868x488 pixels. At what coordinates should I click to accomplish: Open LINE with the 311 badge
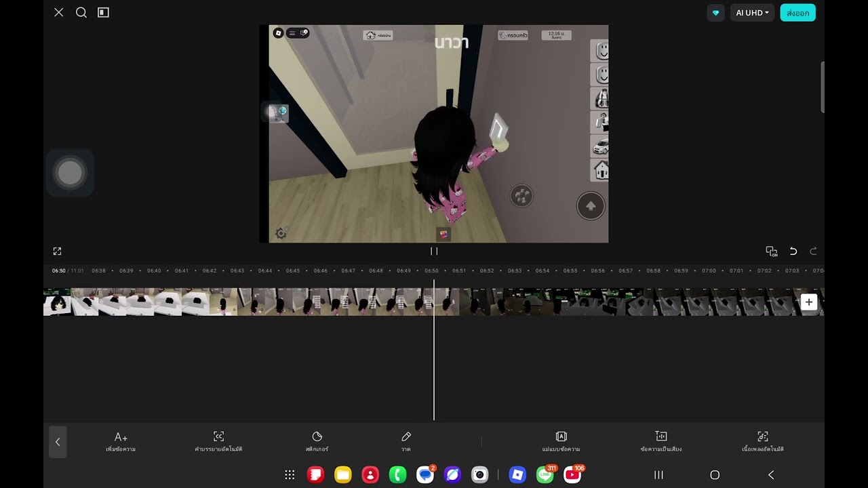click(x=547, y=474)
